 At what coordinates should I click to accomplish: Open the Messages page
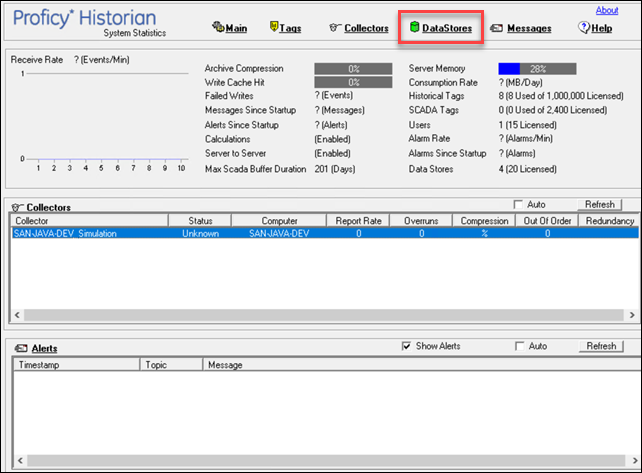click(x=529, y=28)
